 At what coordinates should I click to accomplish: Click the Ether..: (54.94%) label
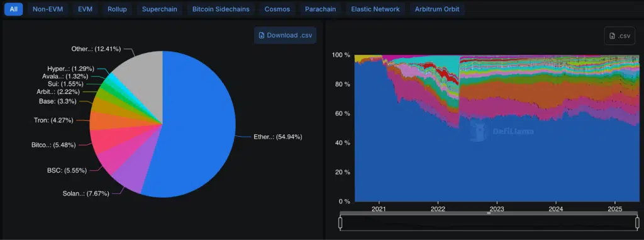pos(277,137)
